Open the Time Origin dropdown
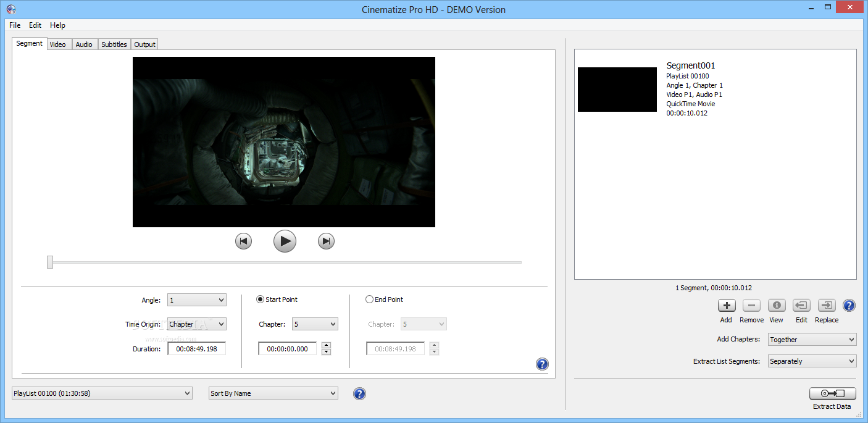The height and width of the screenshot is (423, 868). (x=197, y=324)
